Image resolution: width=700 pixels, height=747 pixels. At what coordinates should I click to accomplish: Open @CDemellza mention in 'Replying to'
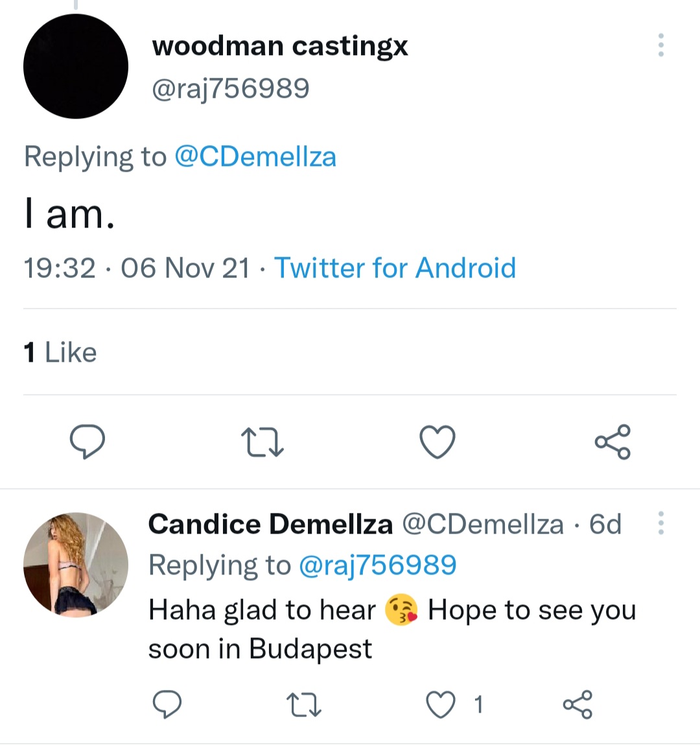(x=255, y=157)
